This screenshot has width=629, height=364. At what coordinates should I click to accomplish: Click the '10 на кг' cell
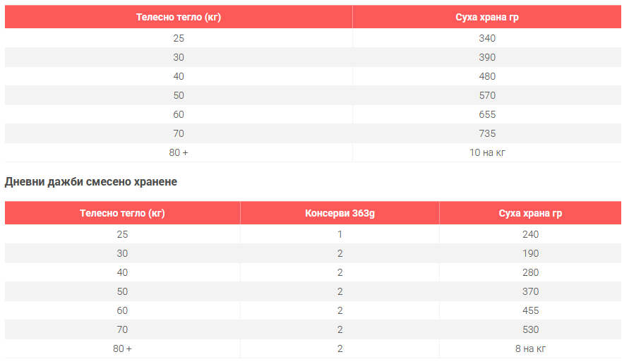pos(487,152)
